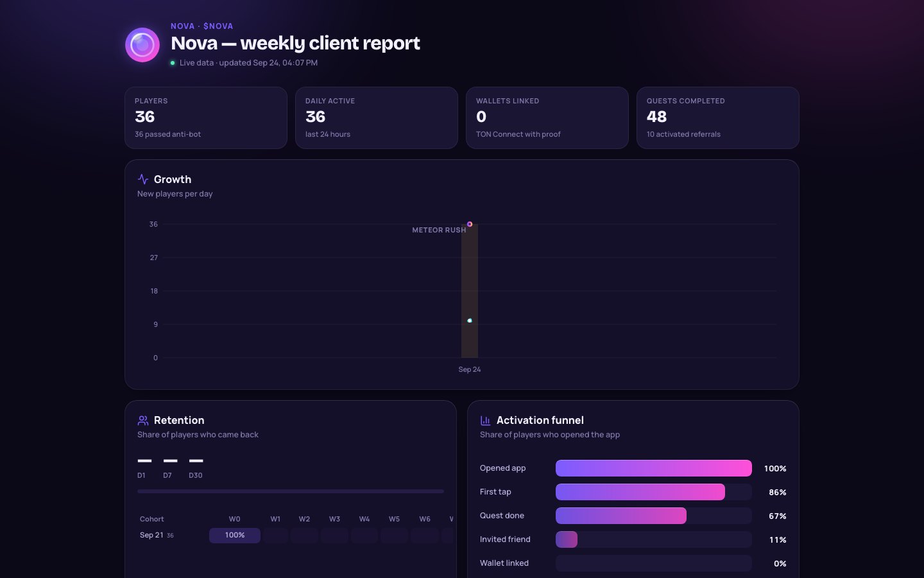Click the 'NOVA · $NOVA' ticker text
The image size is (924, 578).
[202, 26]
